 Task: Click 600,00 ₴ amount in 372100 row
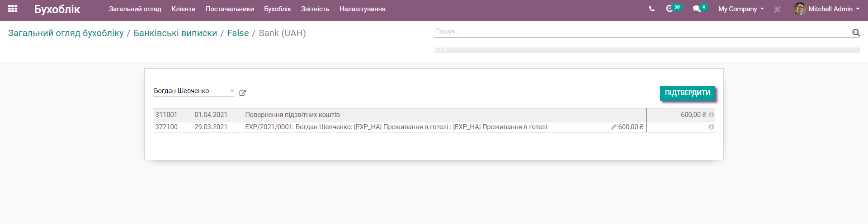(631, 127)
